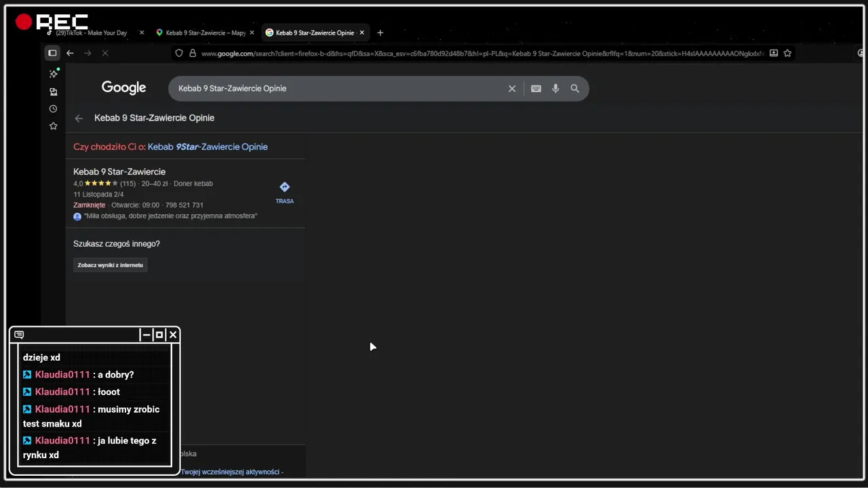This screenshot has height=488, width=868.
Task: Click the Zamknięte status text
Action: pos(89,205)
